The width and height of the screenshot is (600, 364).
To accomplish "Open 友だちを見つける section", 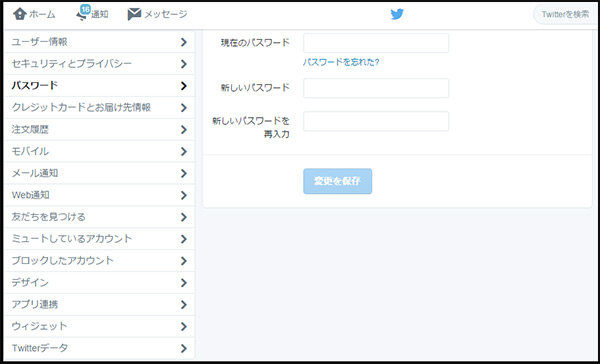I will pos(99,217).
